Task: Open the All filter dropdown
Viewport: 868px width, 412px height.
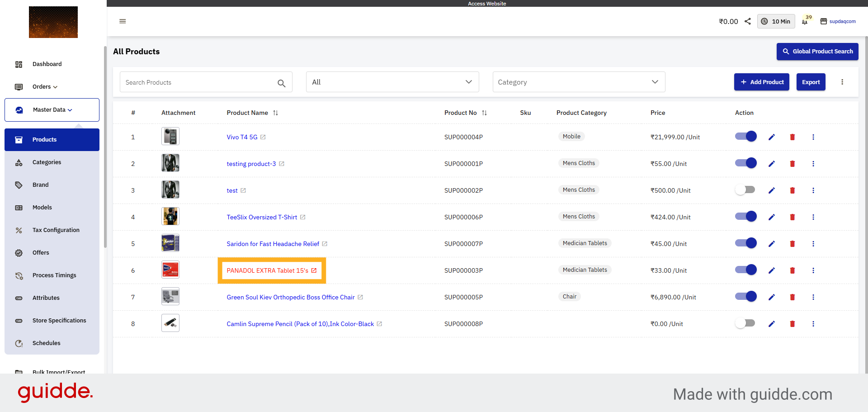Action: pyautogui.click(x=392, y=82)
